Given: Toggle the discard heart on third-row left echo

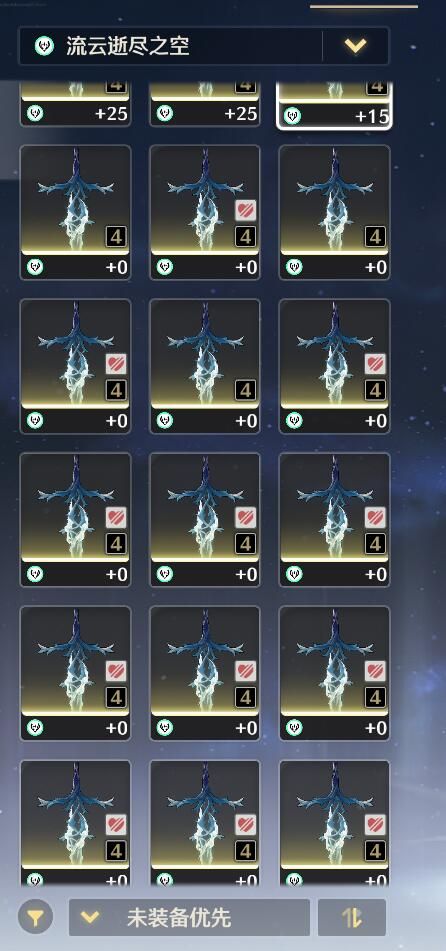Looking at the screenshot, I should click(116, 363).
